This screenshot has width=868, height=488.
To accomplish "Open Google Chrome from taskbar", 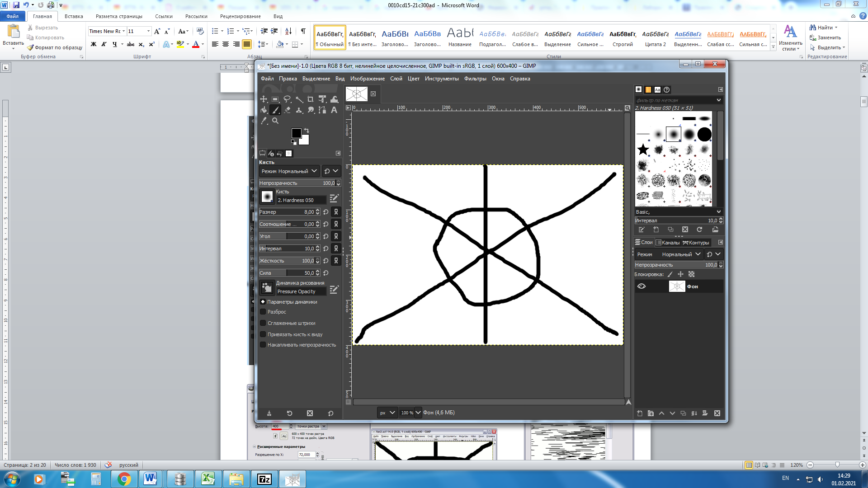I will [124, 479].
